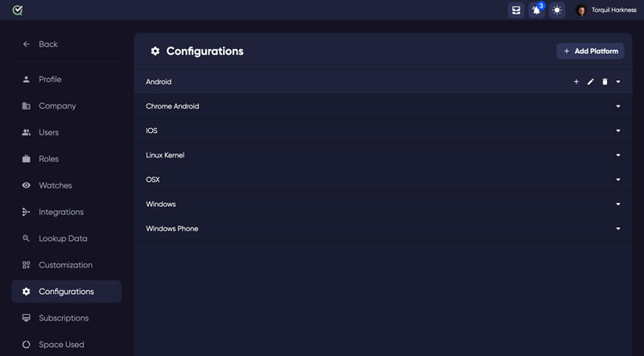
Task: Toggle light/dark theme sun icon
Action: point(557,10)
